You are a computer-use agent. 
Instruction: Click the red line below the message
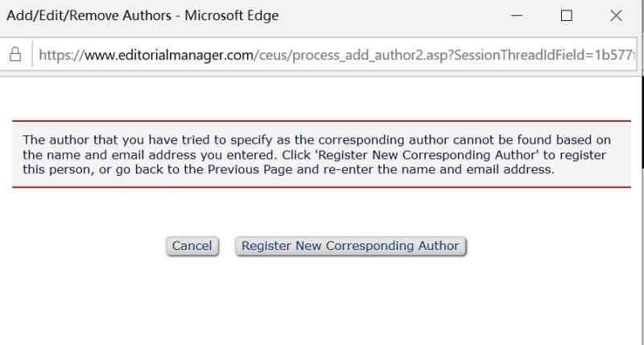coord(321,187)
